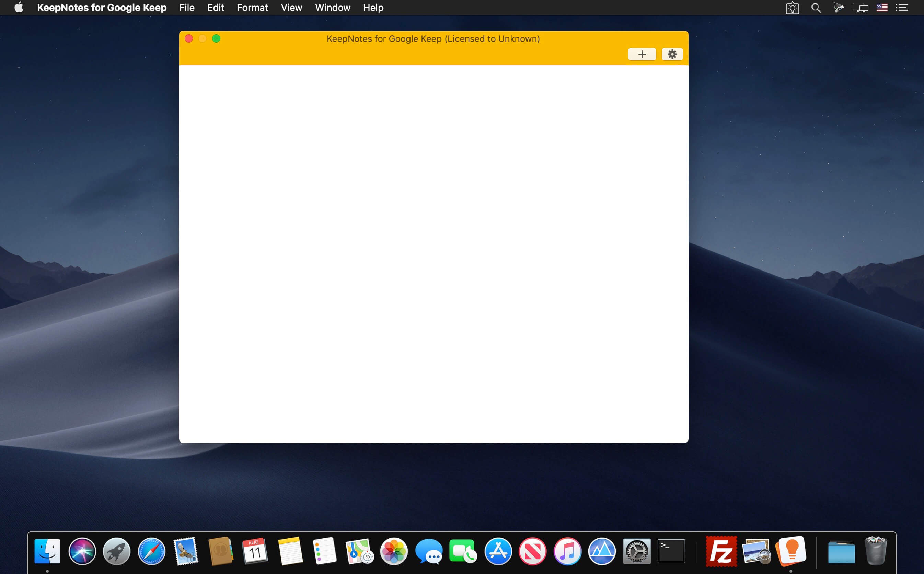Viewport: 924px width, 574px height.
Task: Launch Maps from dock
Action: tap(358, 550)
